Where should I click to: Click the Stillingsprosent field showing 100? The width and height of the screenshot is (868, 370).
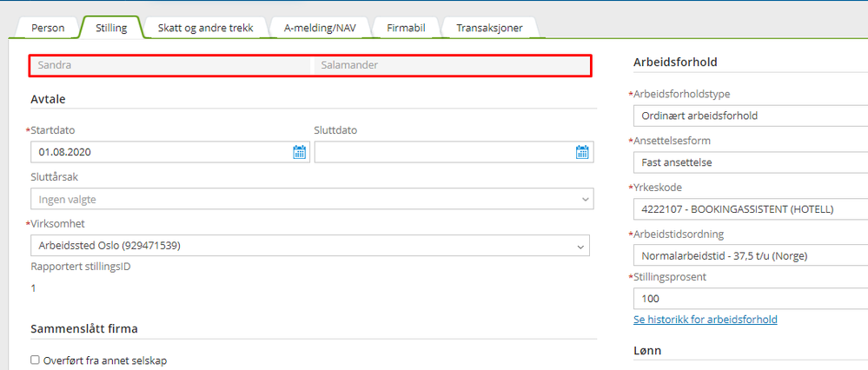point(751,299)
